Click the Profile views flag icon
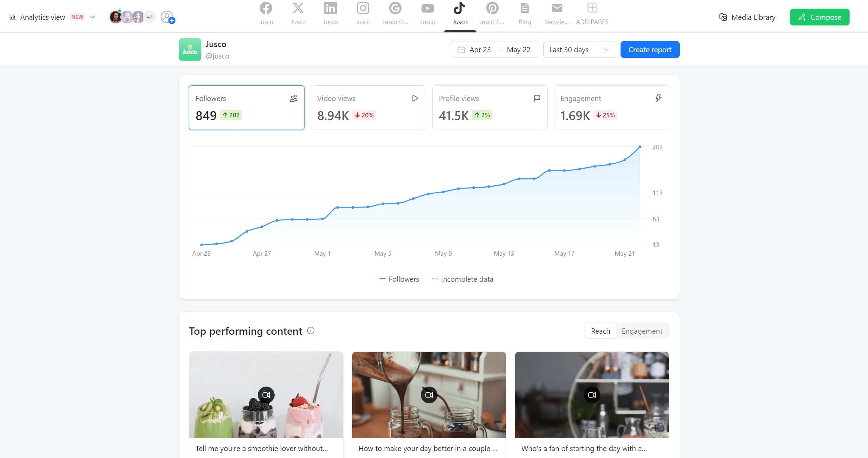This screenshot has width=868, height=458. tap(537, 98)
